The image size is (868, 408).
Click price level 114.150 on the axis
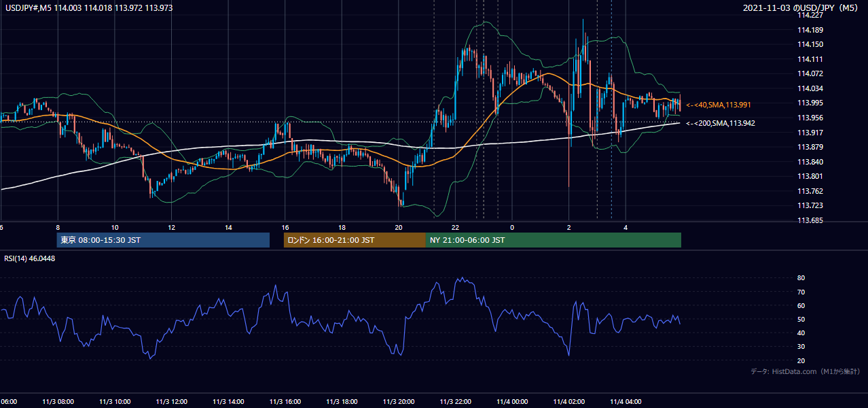pos(811,44)
